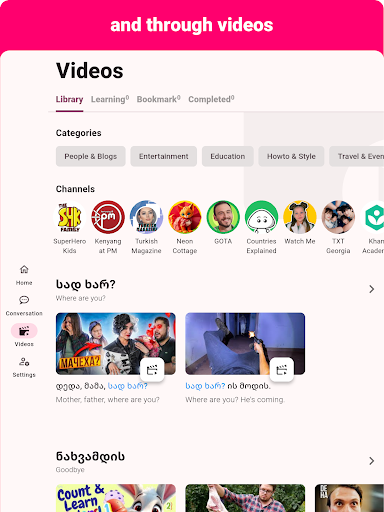Expand the 'Goodbye' section chevron
Image resolution: width=384 pixels, height=512 pixels.
pos(372,461)
